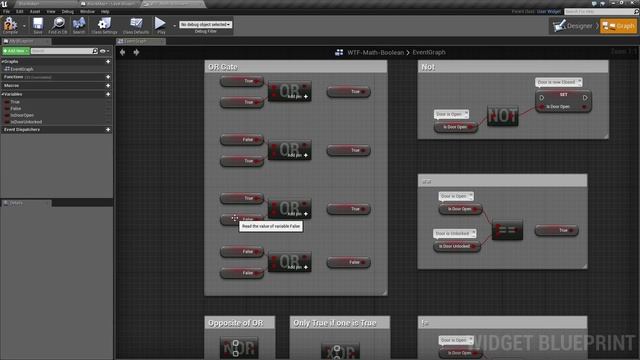Open the Window menu
Viewport: 640px width, 360px height.
click(x=87, y=11)
